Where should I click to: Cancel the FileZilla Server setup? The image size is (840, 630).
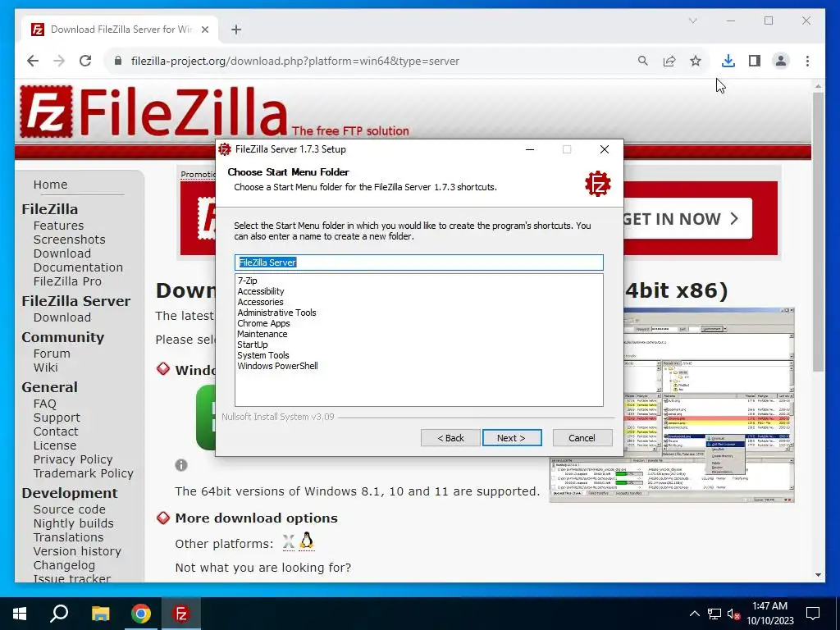point(582,438)
